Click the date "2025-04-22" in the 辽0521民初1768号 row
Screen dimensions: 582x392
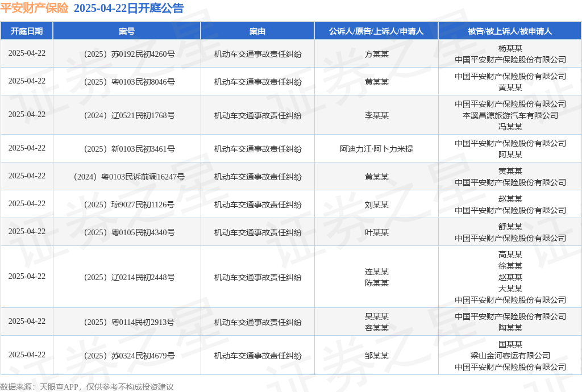27,114
